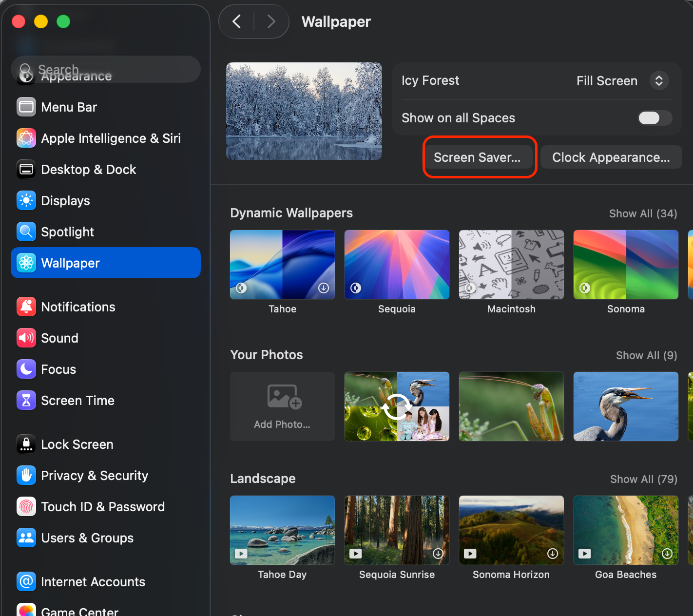
Task: Select the Wallpaper sidebar item
Action: [x=106, y=263]
